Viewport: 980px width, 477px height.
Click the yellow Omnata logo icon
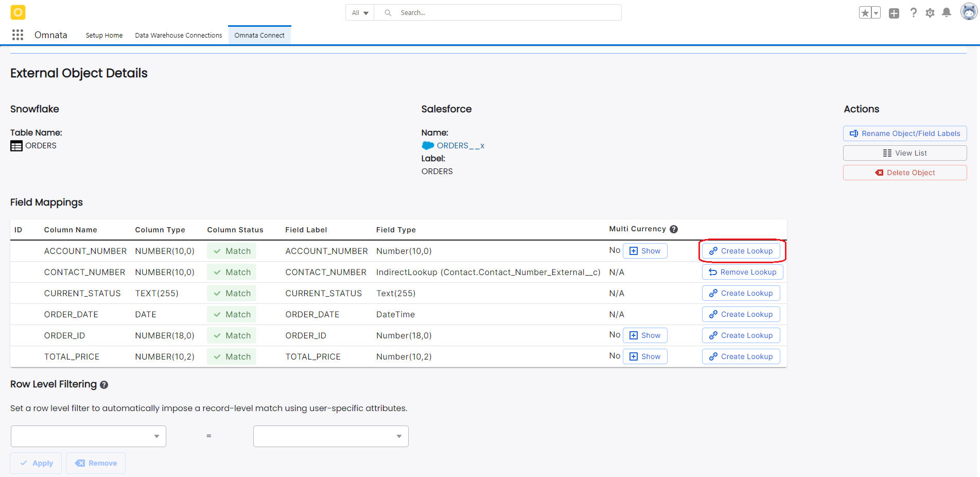18,12
